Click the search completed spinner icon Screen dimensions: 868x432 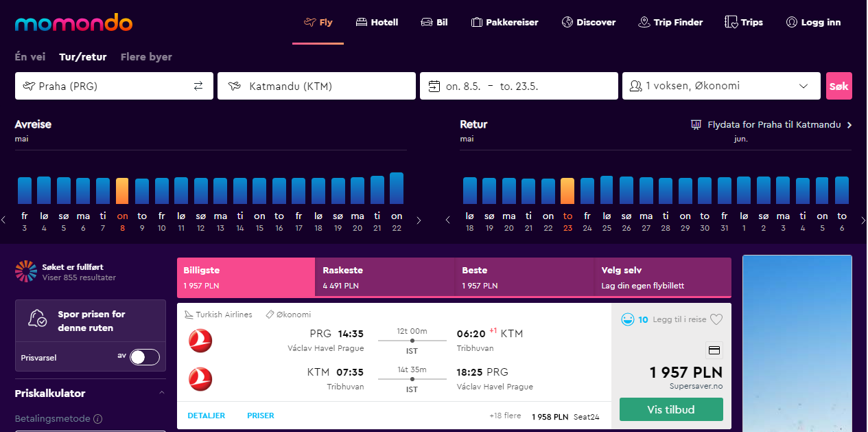click(26, 271)
